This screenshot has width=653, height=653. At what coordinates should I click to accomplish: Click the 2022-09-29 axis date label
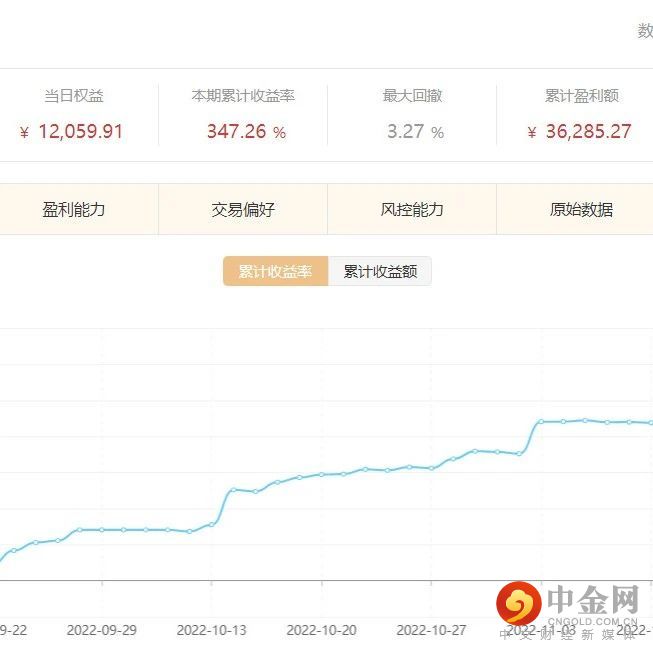point(102,630)
